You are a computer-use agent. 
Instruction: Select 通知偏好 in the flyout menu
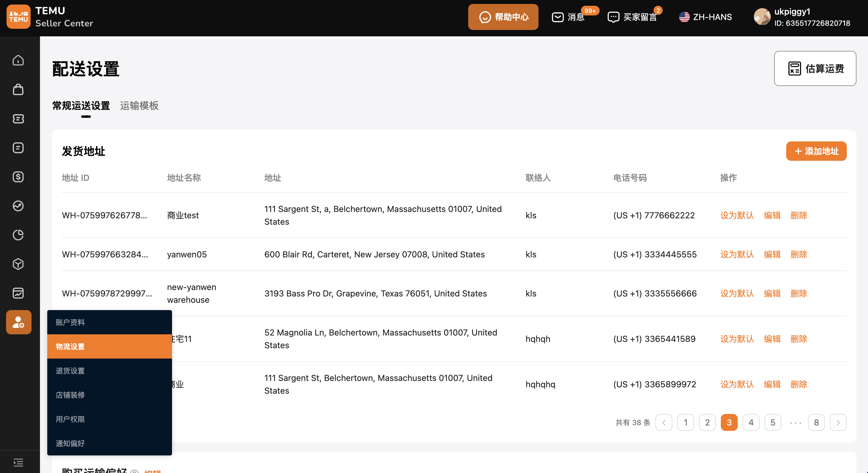[x=70, y=443]
